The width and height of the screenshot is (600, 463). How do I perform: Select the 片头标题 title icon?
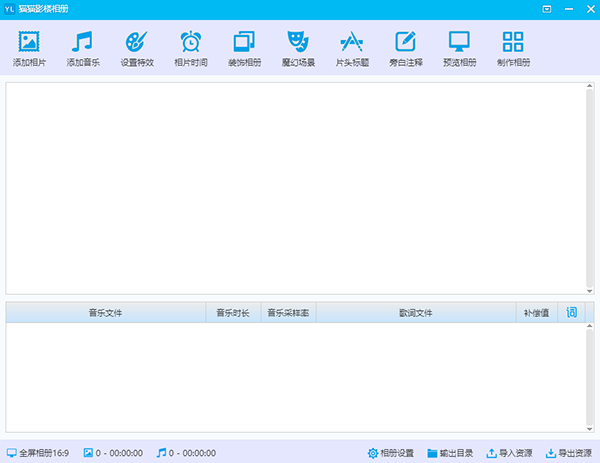351,42
